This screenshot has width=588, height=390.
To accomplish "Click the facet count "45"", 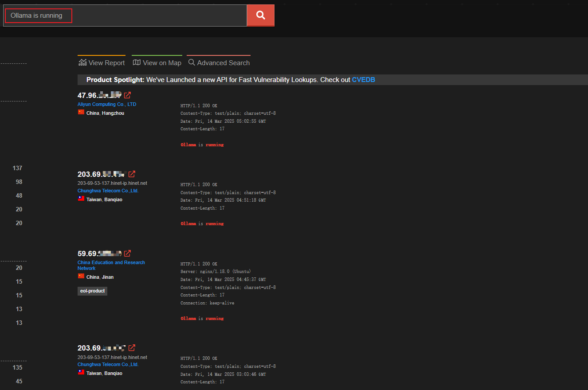I will 19,381.
